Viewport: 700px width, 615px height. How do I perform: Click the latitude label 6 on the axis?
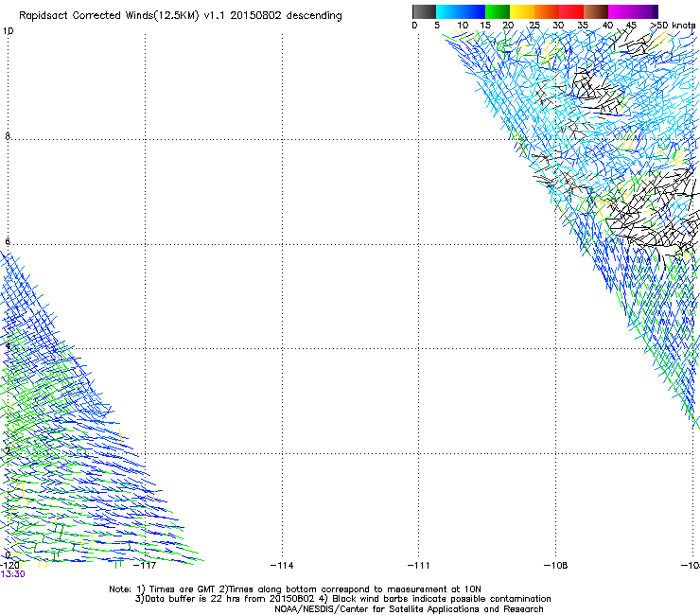8,241
